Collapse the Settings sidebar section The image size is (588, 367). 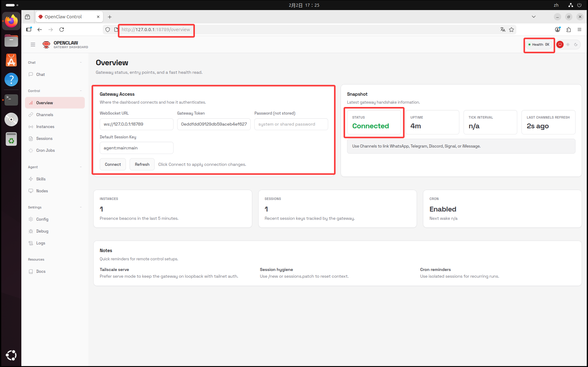point(81,207)
